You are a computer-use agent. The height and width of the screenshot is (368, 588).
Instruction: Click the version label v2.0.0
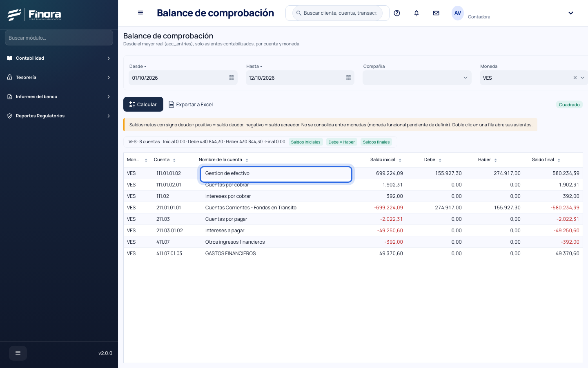(105, 353)
